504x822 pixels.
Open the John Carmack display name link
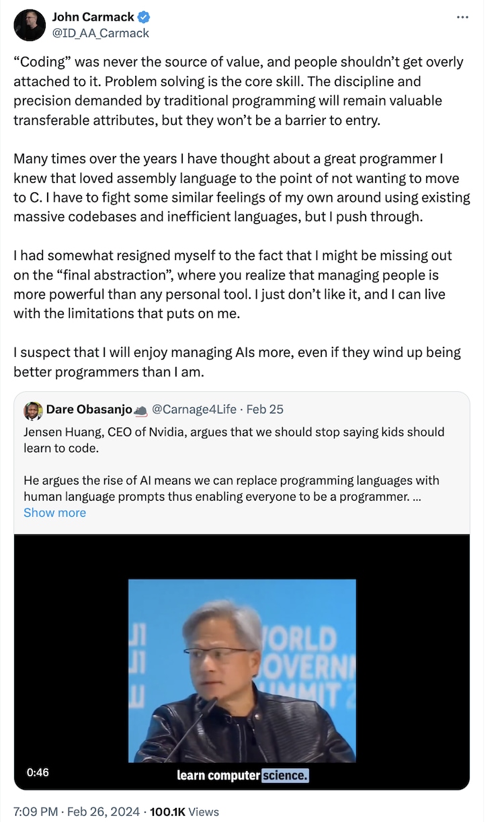(93, 17)
